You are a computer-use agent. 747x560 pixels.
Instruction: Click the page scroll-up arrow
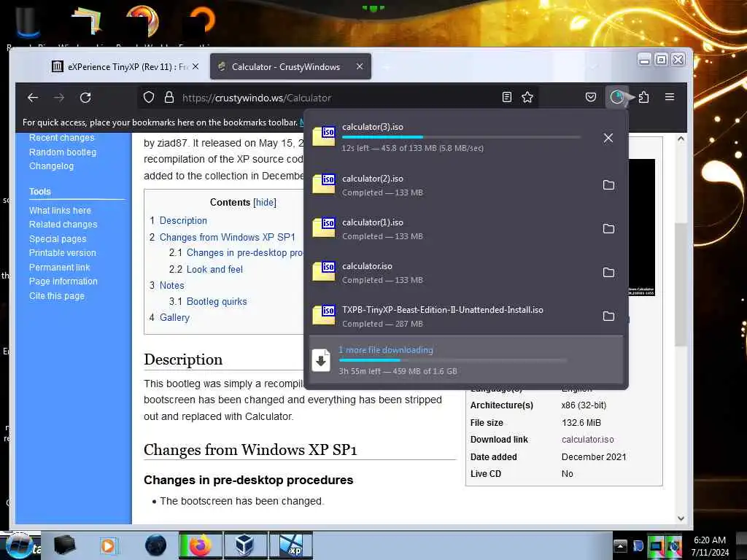click(681, 139)
